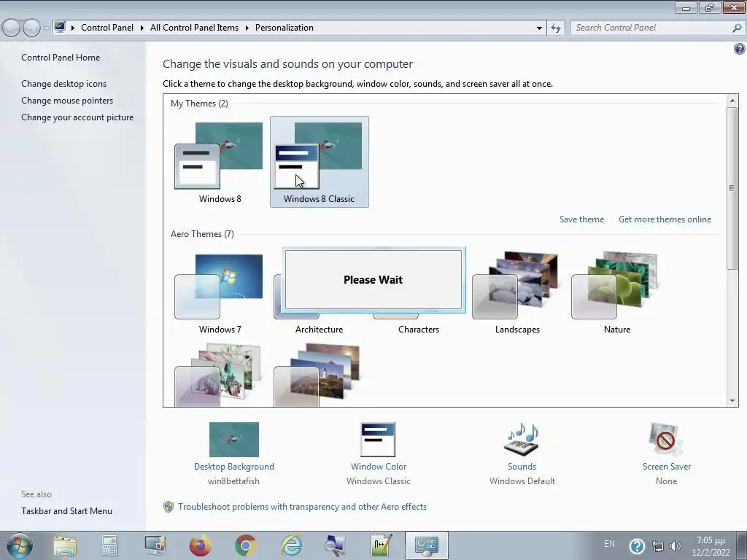Apply the Windows 7 Aero theme

click(x=219, y=287)
